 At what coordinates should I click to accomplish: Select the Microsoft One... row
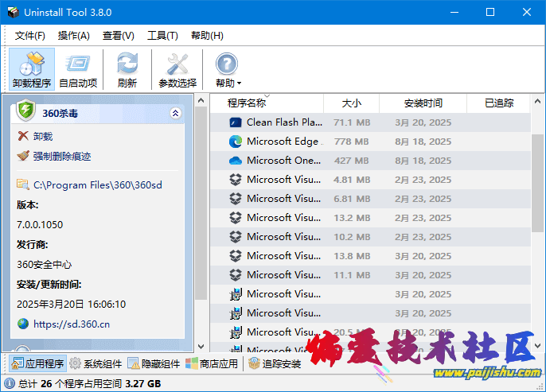[x=371, y=161]
